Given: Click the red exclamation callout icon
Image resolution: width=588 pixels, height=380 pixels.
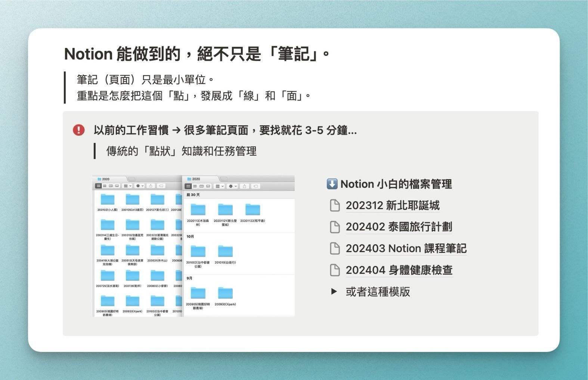Looking at the screenshot, I should coord(78,130).
